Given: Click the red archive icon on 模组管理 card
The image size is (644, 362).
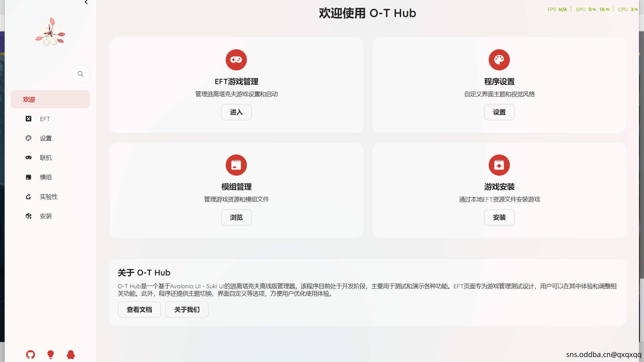Looking at the screenshot, I should 236,165.
